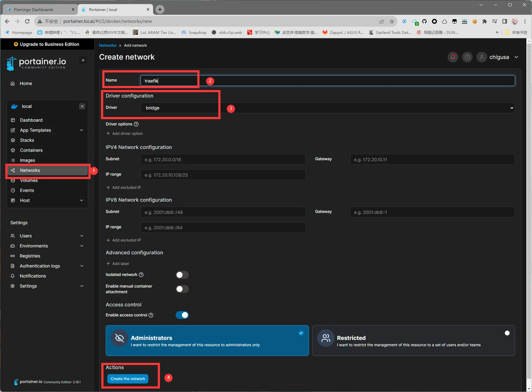Toggle the Isolated network switch
The width and height of the screenshot is (532, 392).
[x=182, y=275]
